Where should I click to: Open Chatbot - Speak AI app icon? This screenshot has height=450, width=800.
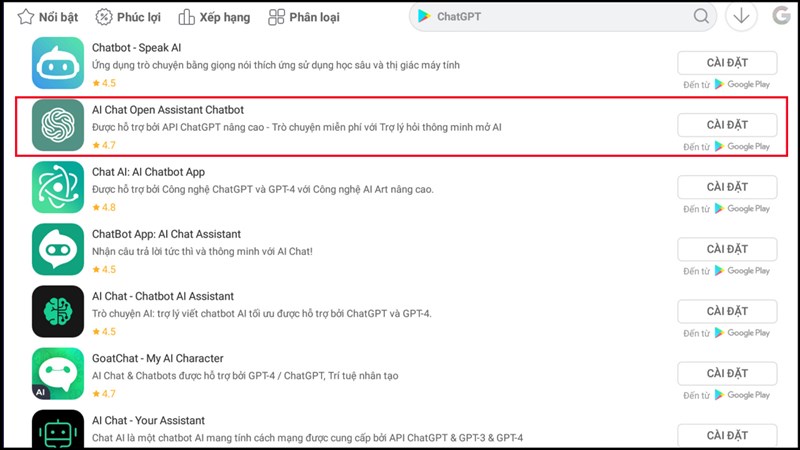coord(57,64)
